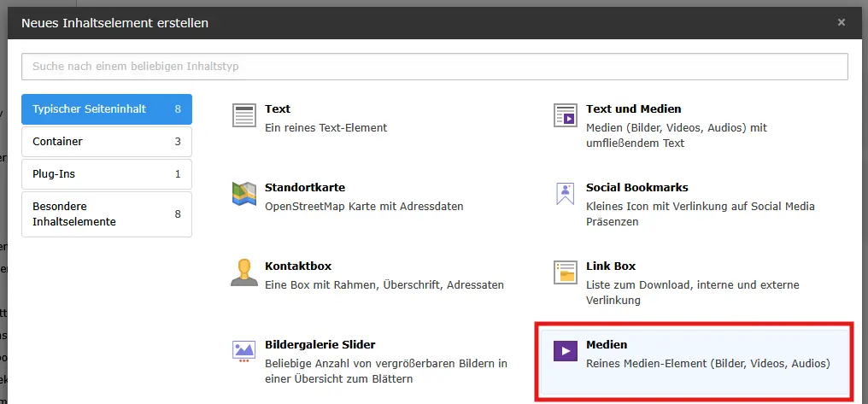Screen dimensions: 868x404
Task: Select the Text und Medien icon
Action: 565,115
